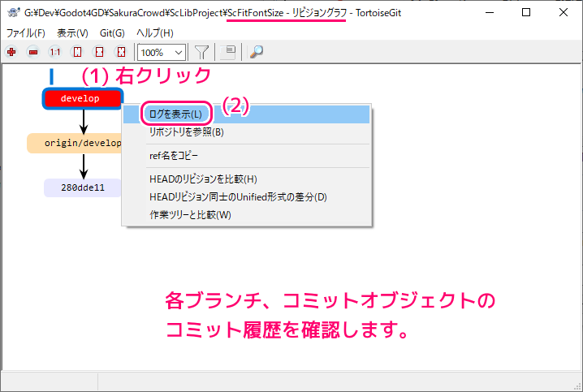Open the Git(G) menu
The height and width of the screenshot is (392, 583).
[x=112, y=33]
